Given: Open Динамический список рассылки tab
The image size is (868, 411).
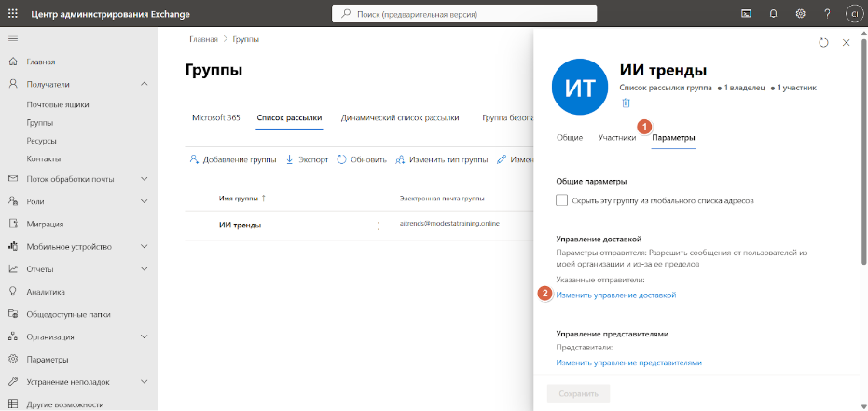Looking at the screenshot, I should click(x=400, y=117).
